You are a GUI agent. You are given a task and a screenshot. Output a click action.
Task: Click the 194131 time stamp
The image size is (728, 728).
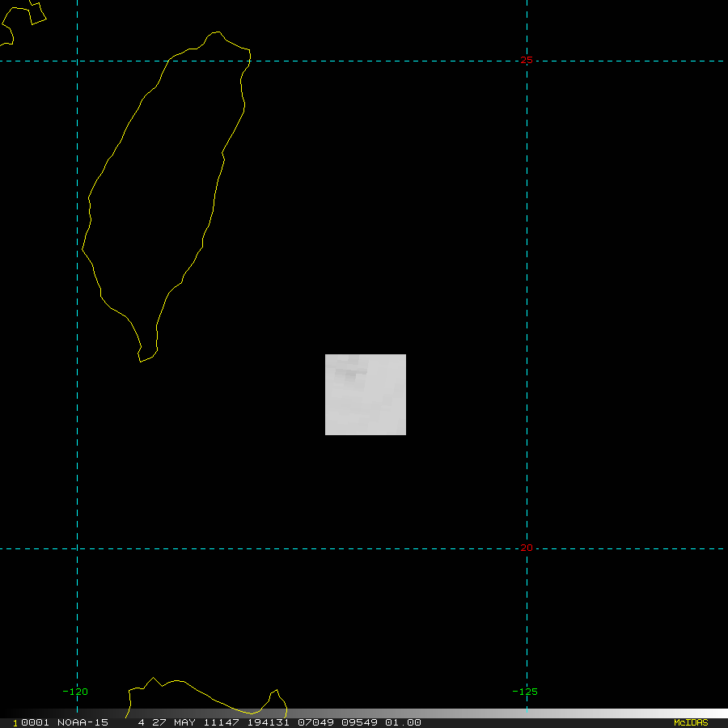click(x=269, y=722)
